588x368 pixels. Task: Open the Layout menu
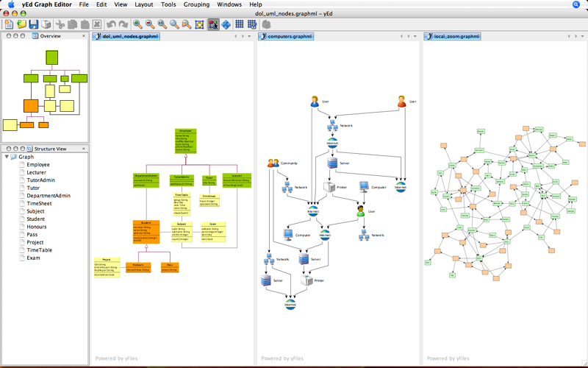tap(144, 4)
